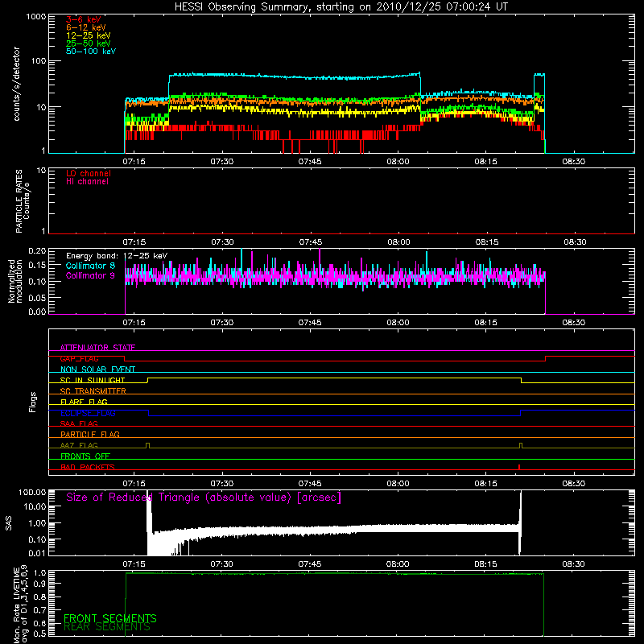Click the SC_IN_SUNLIGHT flag label
Screen dimensions: 644x644
click(93, 380)
